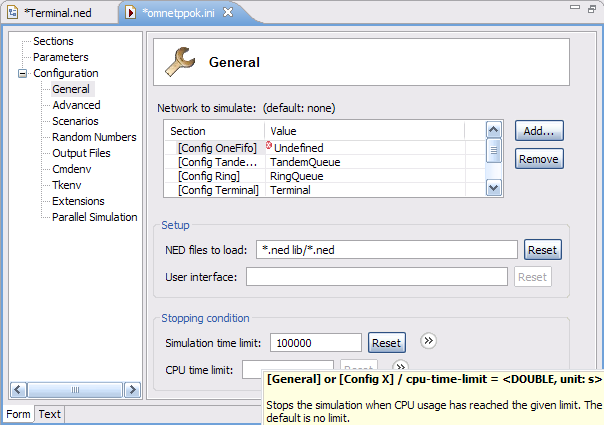Reset the NED files to load field
The height and width of the screenshot is (425, 604).
tap(543, 250)
